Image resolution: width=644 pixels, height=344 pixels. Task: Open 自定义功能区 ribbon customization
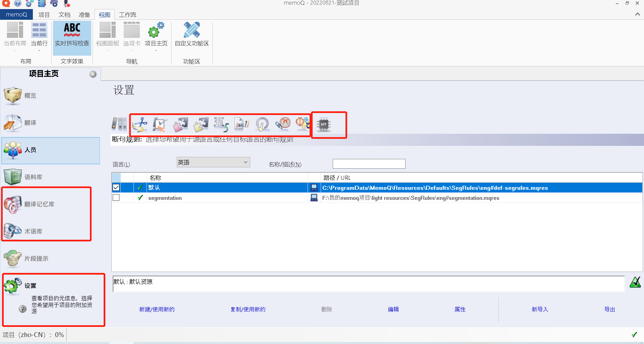tap(192, 34)
